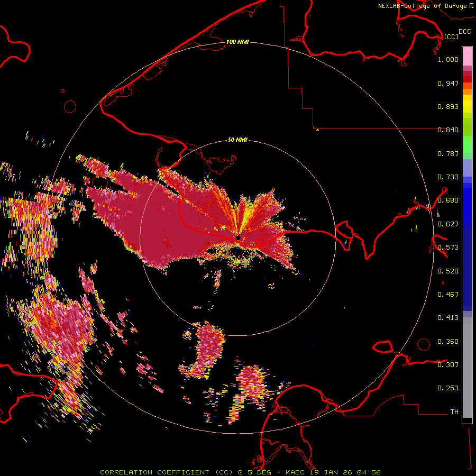Click the 0.413 color scale value

448,318
